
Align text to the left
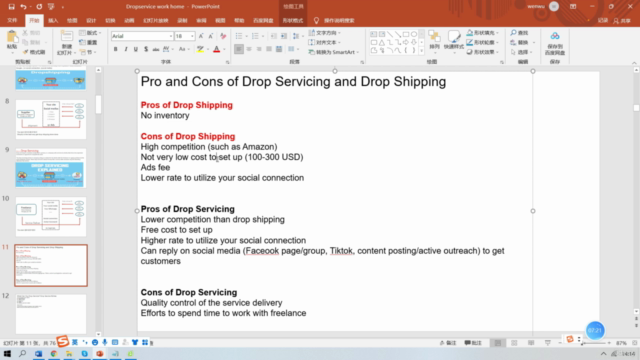239,49
